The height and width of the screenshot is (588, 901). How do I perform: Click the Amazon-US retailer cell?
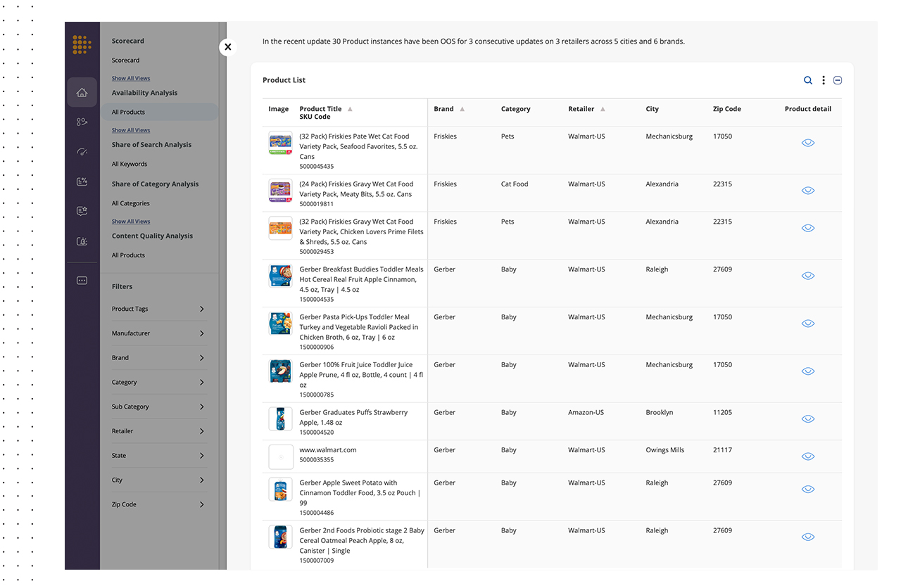pos(586,413)
